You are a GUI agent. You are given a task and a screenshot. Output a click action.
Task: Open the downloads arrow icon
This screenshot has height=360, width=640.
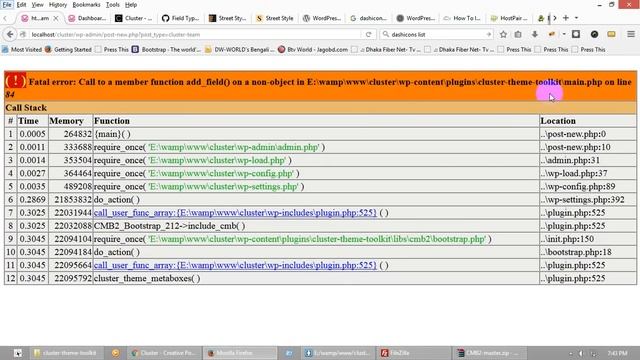pyautogui.click(x=535, y=34)
